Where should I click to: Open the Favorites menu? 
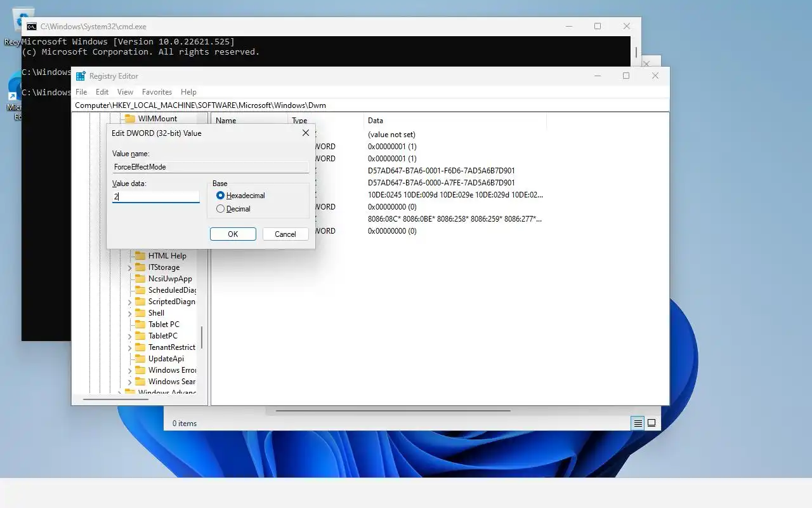tap(157, 92)
